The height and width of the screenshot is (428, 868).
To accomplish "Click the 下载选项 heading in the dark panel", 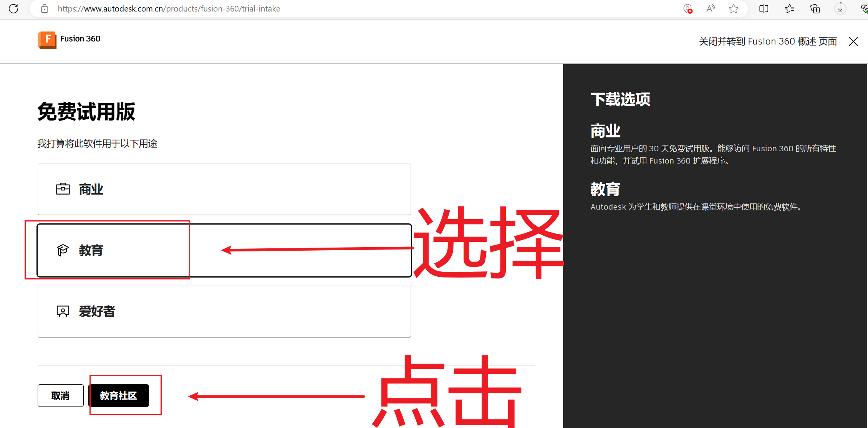I will 620,99.
